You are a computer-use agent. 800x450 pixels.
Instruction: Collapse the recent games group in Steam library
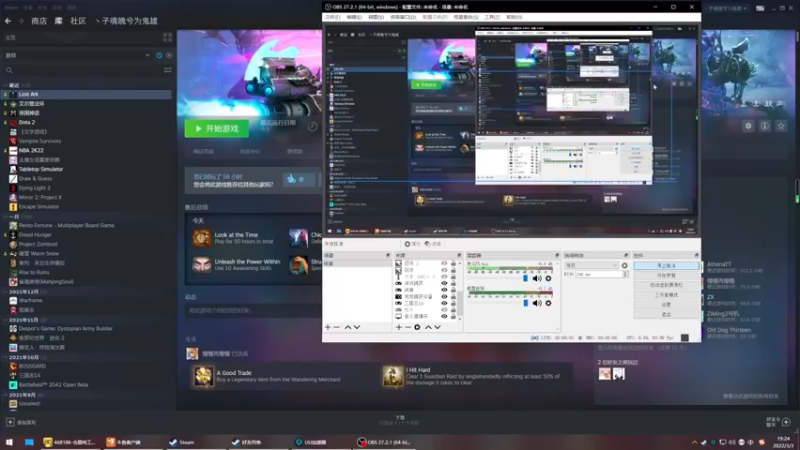(x=5, y=85)
